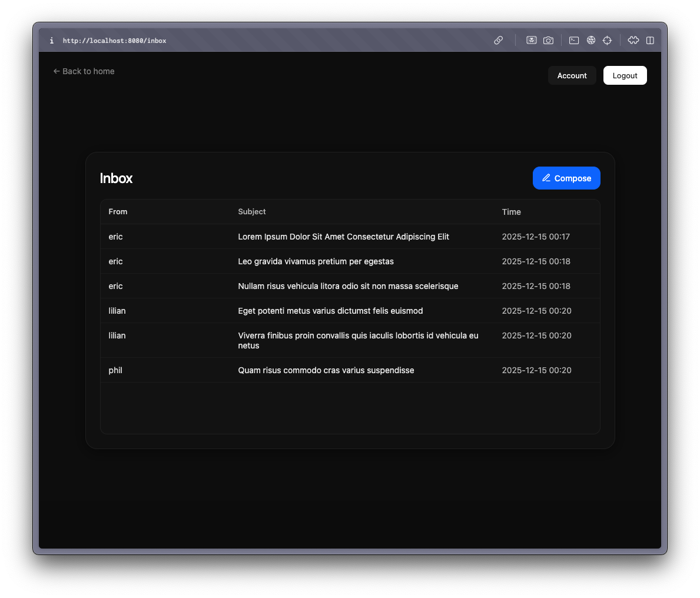
Task: Click the URL address field
Action: coord(114,40)
